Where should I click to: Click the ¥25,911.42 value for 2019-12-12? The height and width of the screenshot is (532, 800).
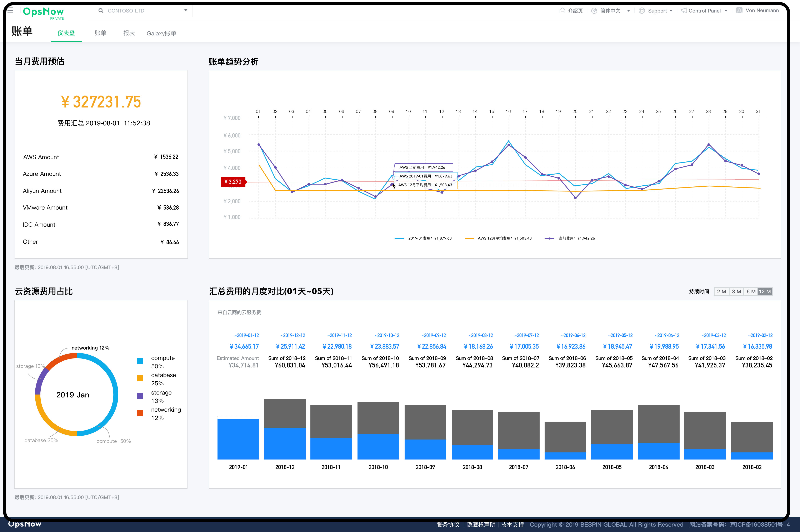click(x=290, y=346)
